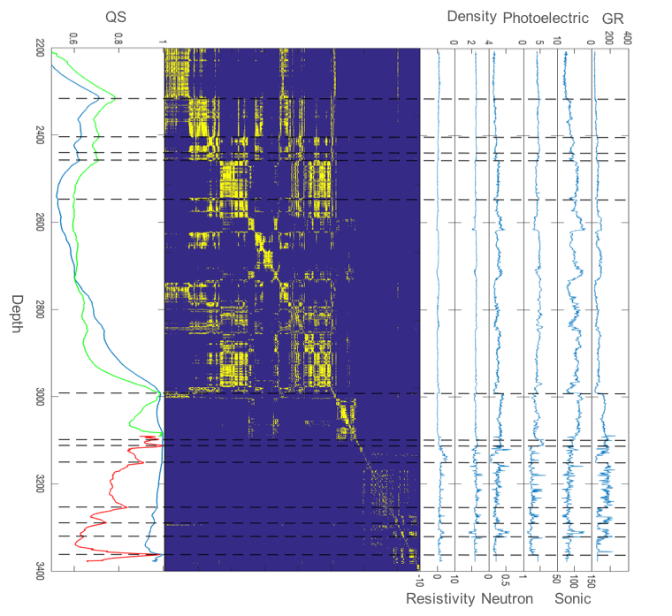
Task: Click depth tick label 3000
Action: point(40,397)
